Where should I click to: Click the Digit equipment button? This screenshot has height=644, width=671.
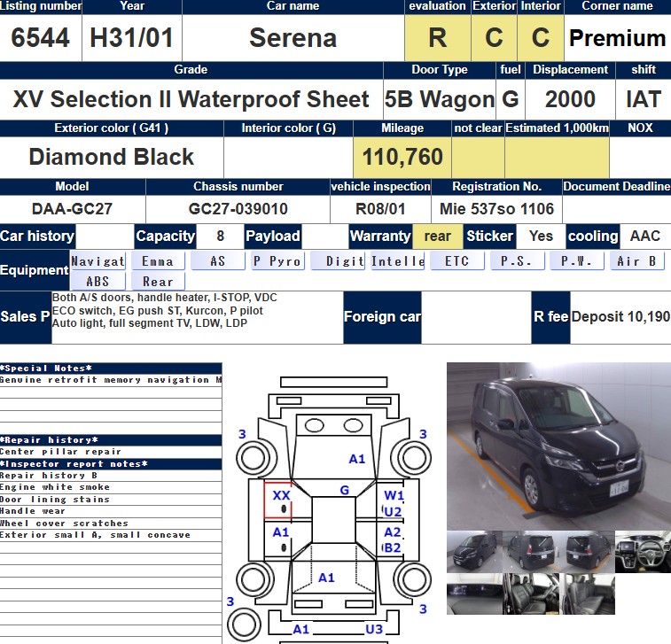coord(337,260)
